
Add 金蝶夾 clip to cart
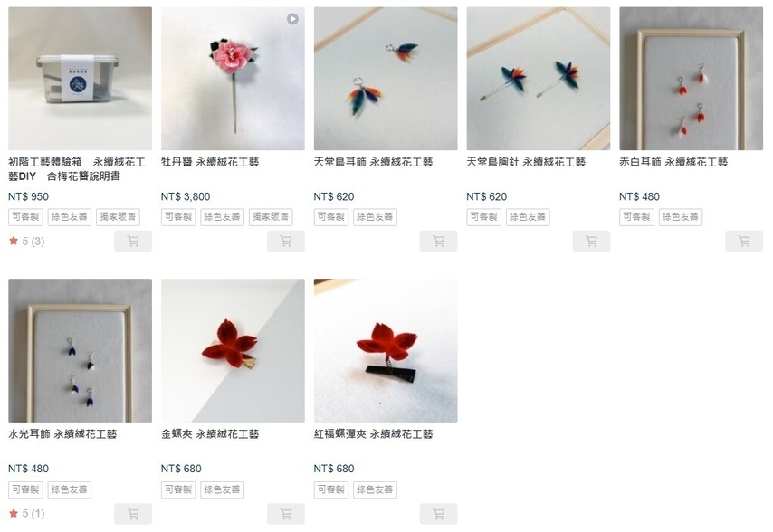(286, 514)
